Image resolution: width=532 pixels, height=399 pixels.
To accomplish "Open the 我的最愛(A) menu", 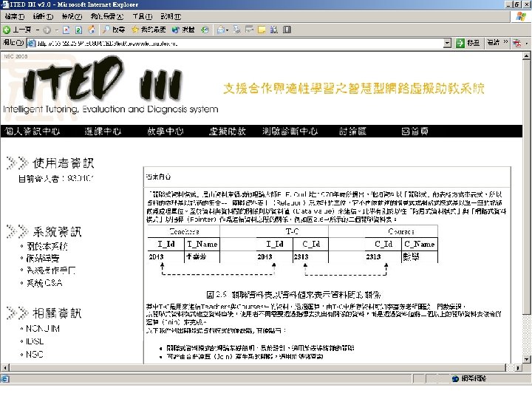I will click(107, 16).
